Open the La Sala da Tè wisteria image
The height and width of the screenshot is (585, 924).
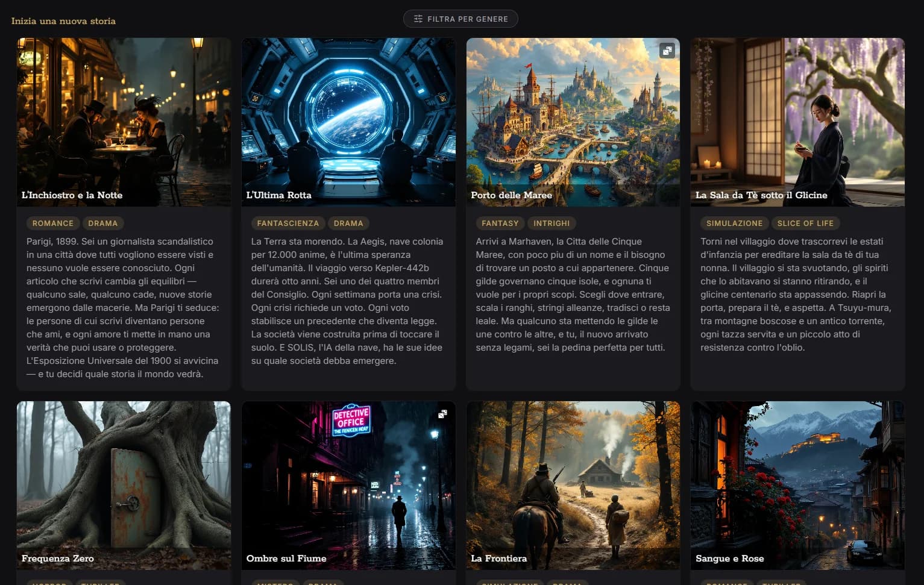[797, 122]
